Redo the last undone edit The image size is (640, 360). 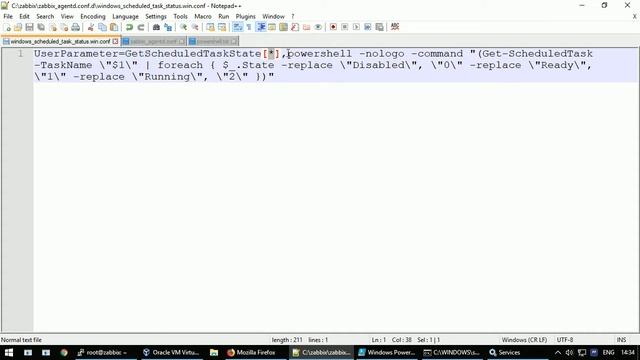(141, 27)
